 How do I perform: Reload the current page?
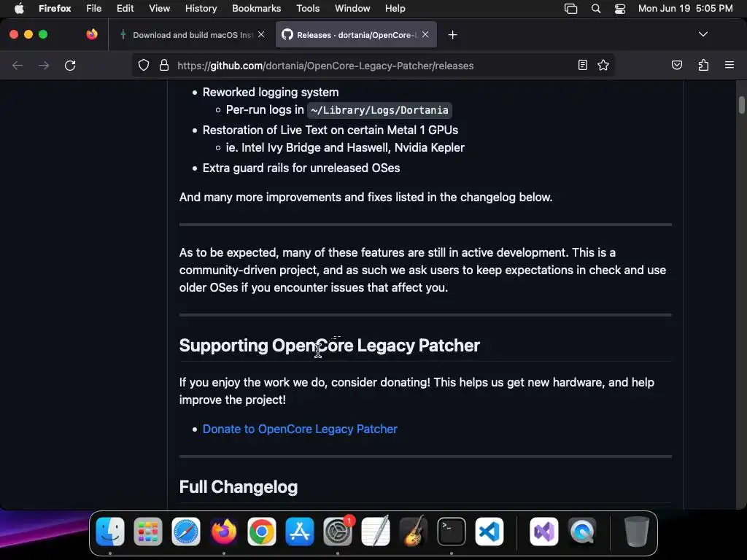(70, 65)
